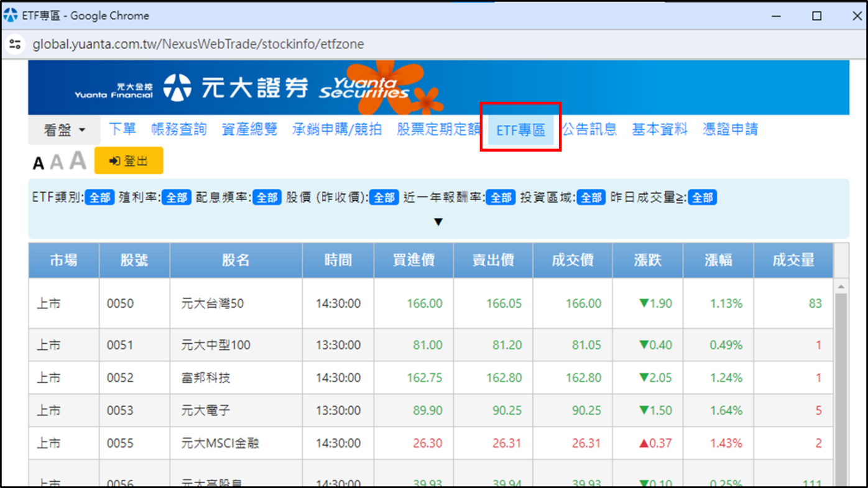This screenshot has width=868, height=488.
Task: Click the sell price 166.05
Action: [x=504, y=304]
